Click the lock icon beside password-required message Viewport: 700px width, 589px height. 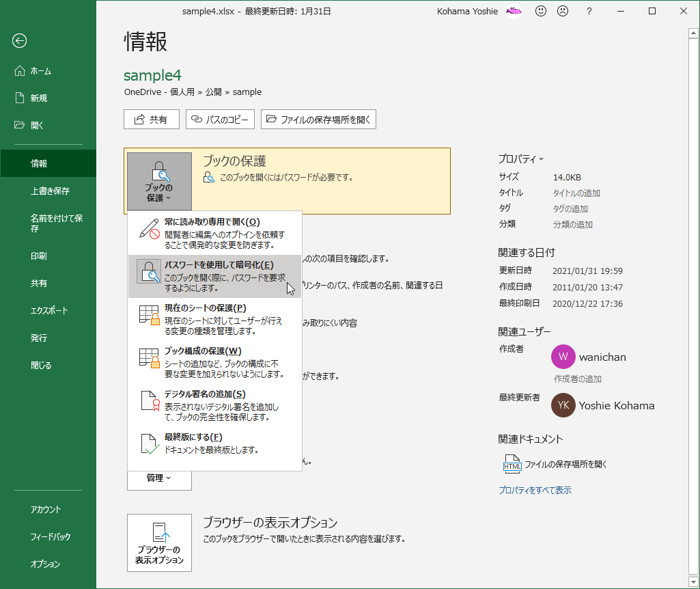pyautogui.click(x=208, y=177)
